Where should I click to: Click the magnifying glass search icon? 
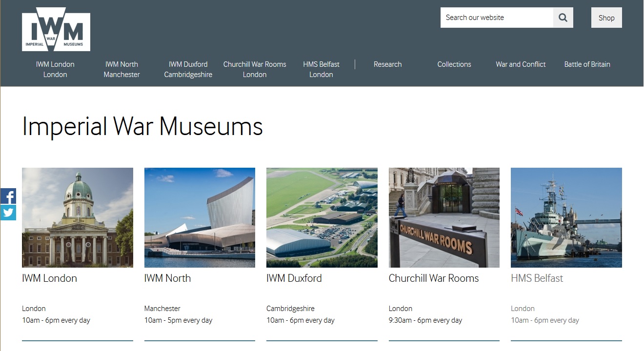tap(563, 18)
